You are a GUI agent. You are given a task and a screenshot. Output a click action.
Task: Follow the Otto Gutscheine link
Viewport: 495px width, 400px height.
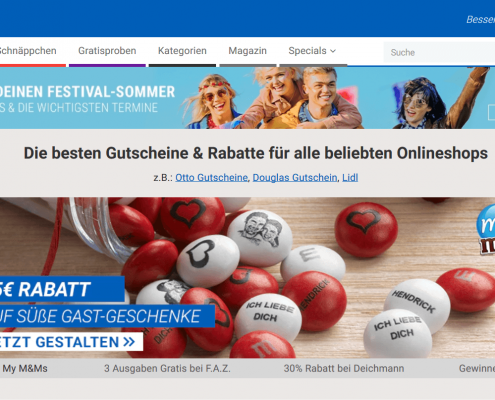(x=211, y=178)
